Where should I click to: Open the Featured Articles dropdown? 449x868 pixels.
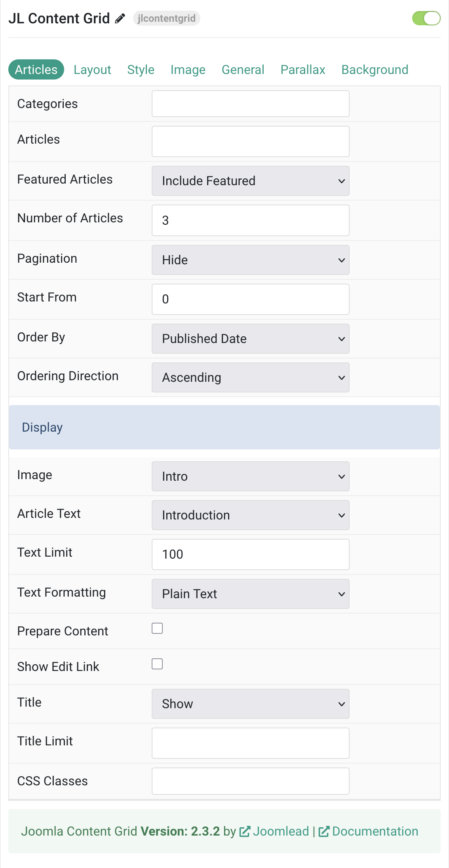tap(251, 181)
